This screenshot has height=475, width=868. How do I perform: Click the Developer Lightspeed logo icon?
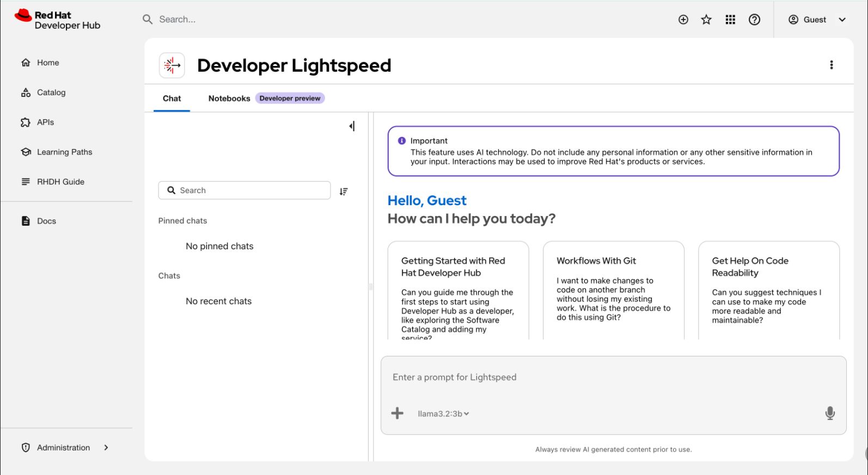172,65
